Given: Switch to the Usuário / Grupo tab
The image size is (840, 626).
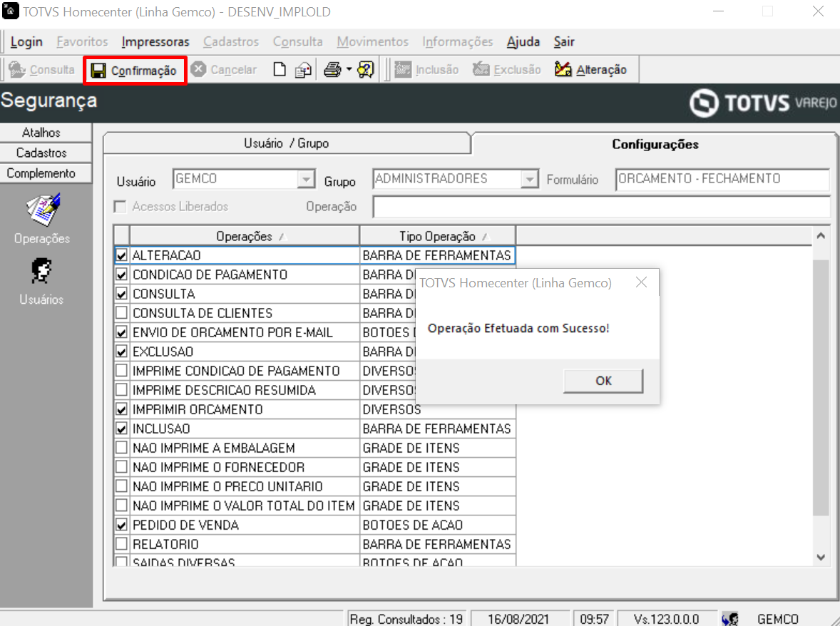Looking at the screenshot, I should (287, 143).
